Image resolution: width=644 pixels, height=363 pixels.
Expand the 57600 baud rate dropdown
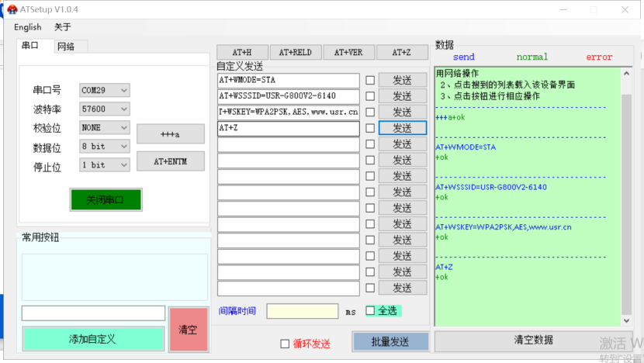tap(105, 109)
